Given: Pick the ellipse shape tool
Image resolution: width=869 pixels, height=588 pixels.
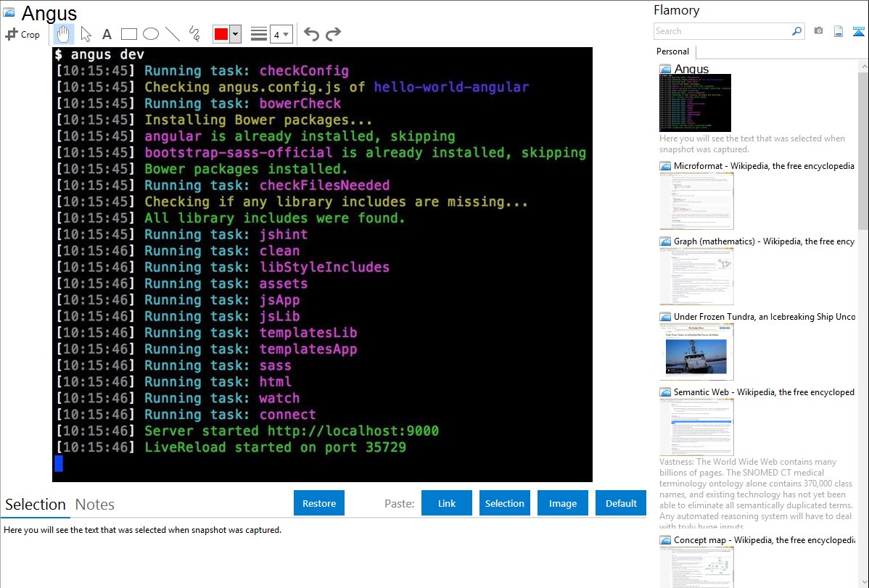Looking at the screenshot, I should coord(151,34).
